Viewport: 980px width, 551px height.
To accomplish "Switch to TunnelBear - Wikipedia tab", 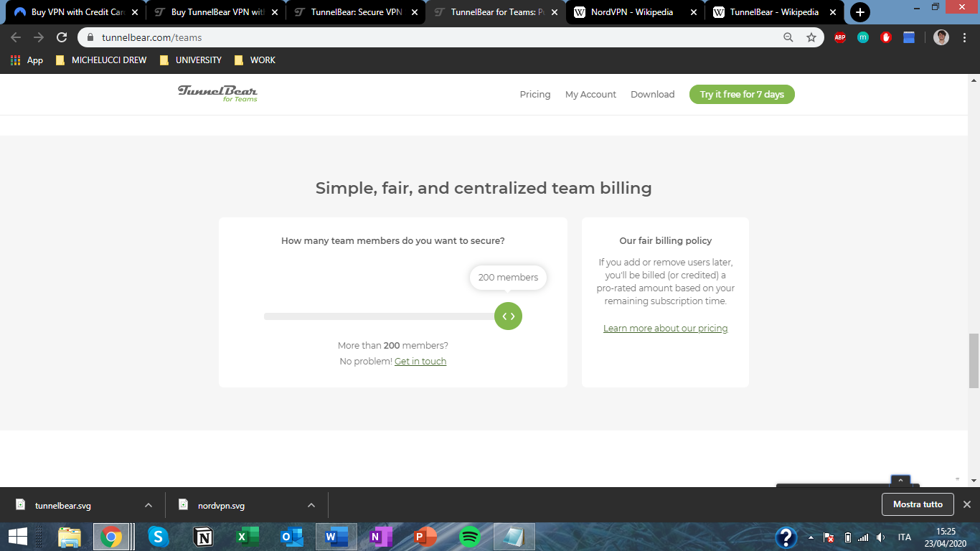I will coord(774,12).
